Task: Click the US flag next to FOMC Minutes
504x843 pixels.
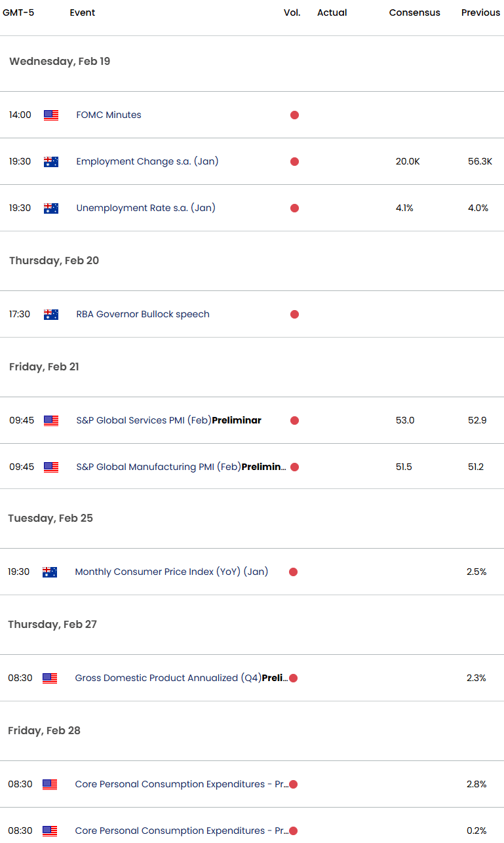Action: point(50,115)
